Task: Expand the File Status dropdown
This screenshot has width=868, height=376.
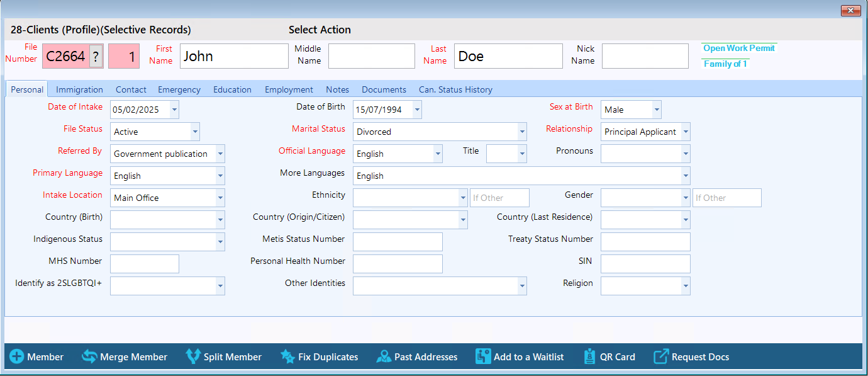Action: tap(195, 132)
